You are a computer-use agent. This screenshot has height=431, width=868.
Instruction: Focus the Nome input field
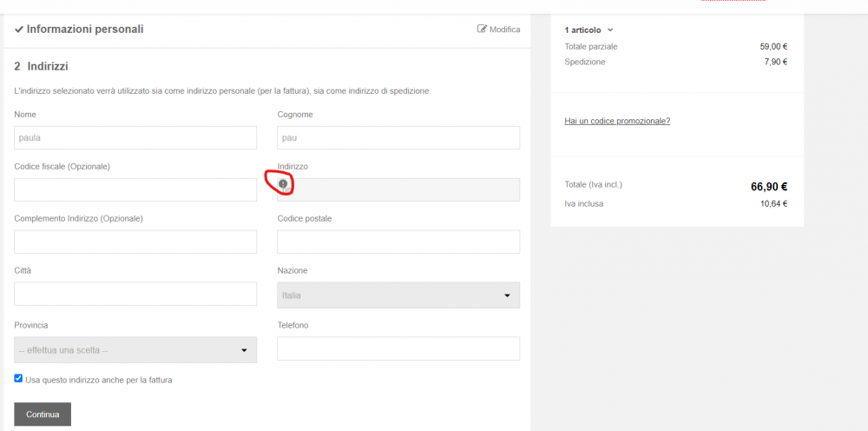[x=135, y=138]
